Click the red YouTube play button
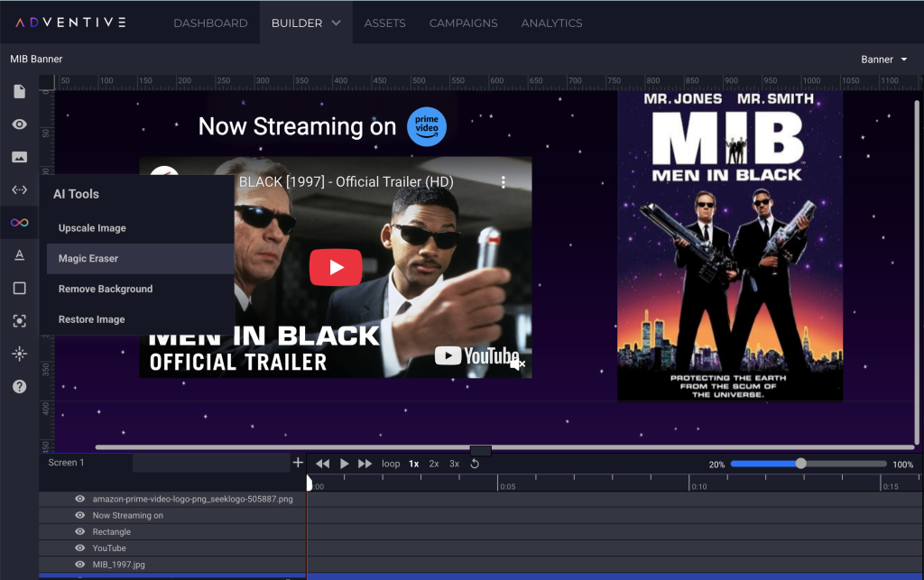 [336, 267]
